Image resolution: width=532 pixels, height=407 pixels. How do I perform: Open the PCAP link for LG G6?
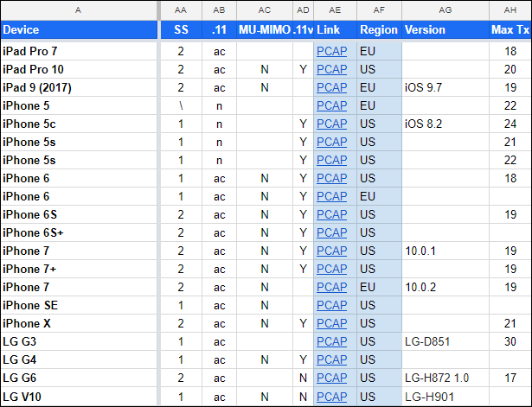click(x=331, y=378)
